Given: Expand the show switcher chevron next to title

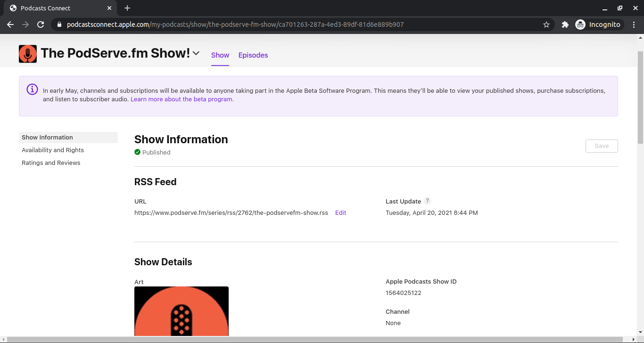Looking at the screenshot, I should pos(196,53).
